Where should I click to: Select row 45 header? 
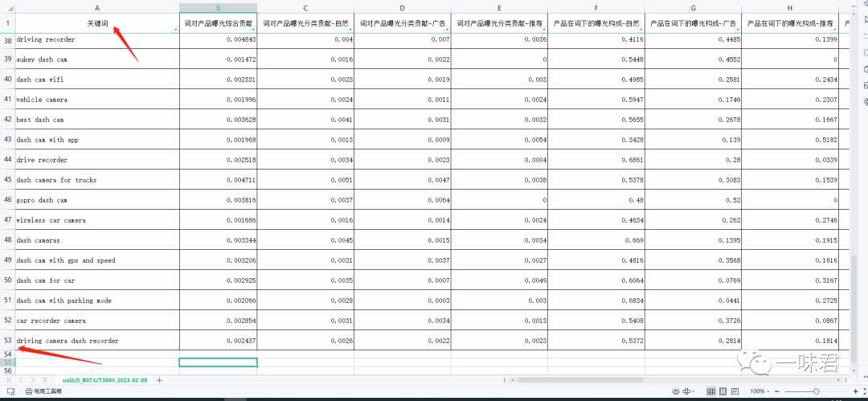point(8,179)
